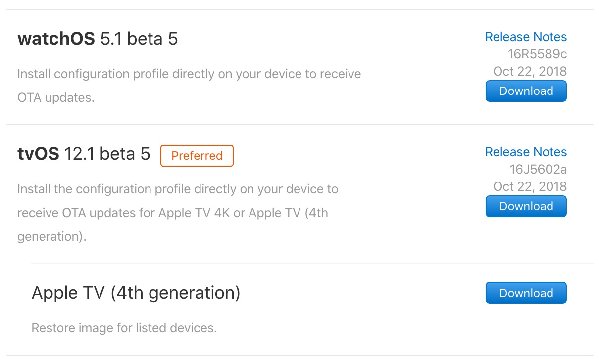
Task: Click the watchOS Oct 22, 2018 date
Action: coord(530,71)
